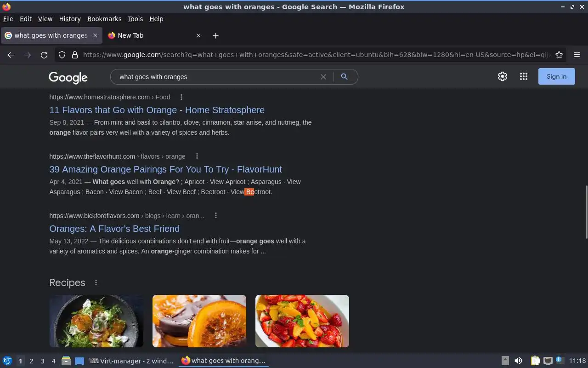588x368 pixels.
Task: Open options menu beside Recipes heading
Action: (x=96, y=282)
